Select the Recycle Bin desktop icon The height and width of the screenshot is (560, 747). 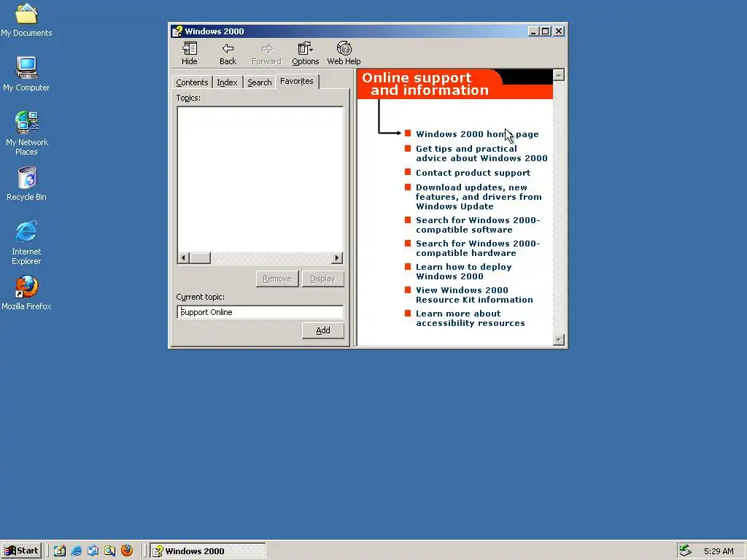click(26, 183)
